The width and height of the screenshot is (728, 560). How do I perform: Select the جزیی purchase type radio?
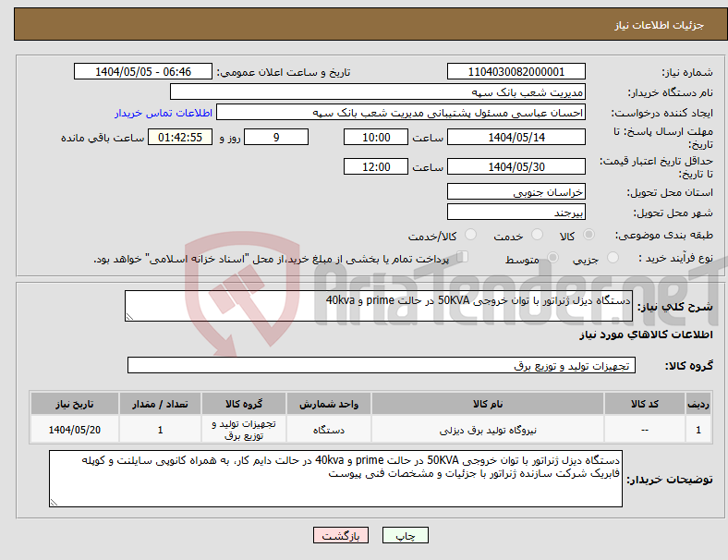613,257
